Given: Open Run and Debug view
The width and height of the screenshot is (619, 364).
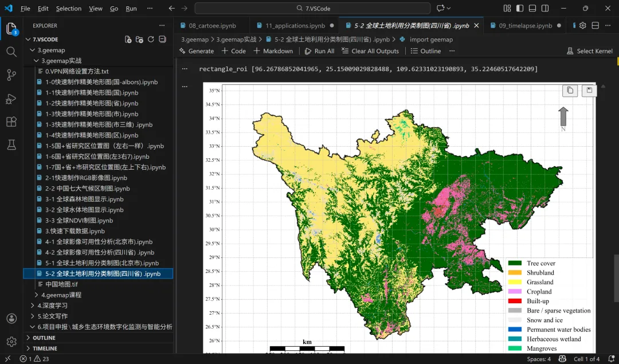Looking at the screenshot, I should click(11, 99).
